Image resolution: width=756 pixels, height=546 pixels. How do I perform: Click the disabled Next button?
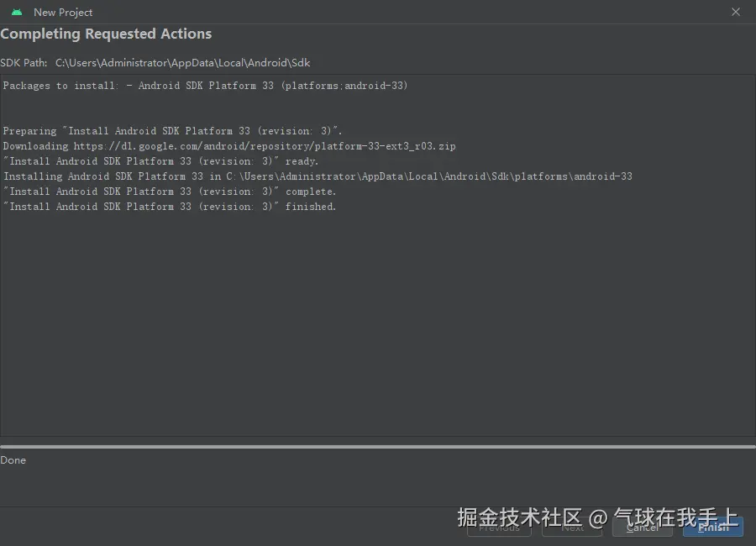click(572, 527)
